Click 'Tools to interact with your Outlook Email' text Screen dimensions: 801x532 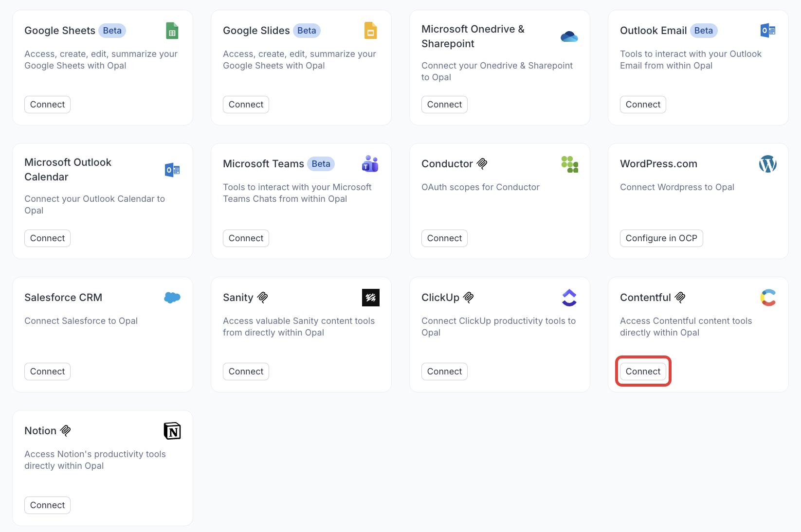(x=691, y=60)
